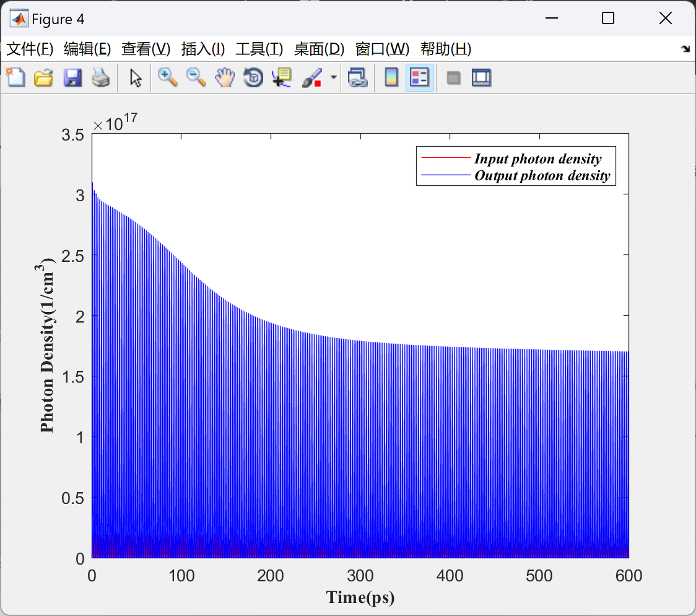Open the 文件(F) menu
The width and height of the screenshot is (696, 616).
tap(30, 49)
